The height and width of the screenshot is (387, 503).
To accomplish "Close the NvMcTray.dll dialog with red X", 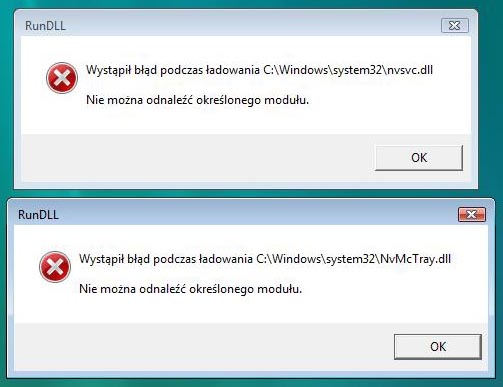I will tap(472, 214).
